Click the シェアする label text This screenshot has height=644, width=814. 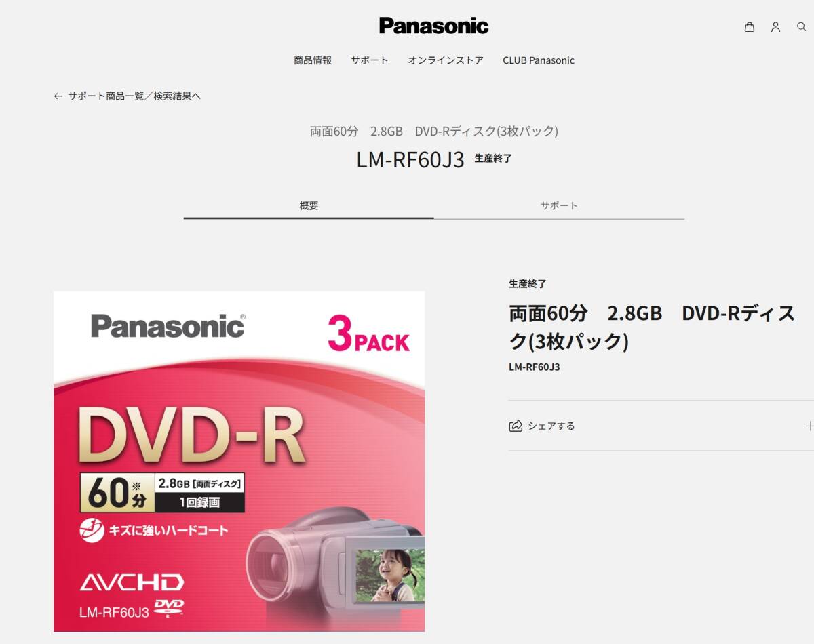(x=551, y=426)
